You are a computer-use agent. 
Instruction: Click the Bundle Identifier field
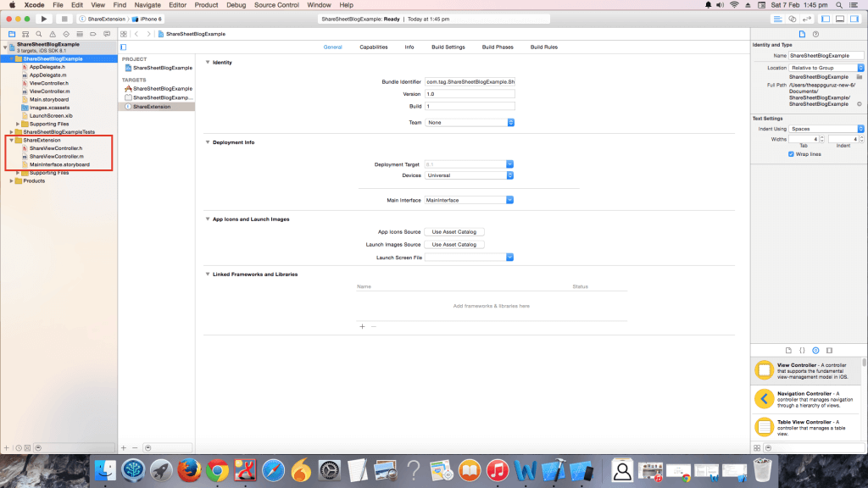coord(470,82)
